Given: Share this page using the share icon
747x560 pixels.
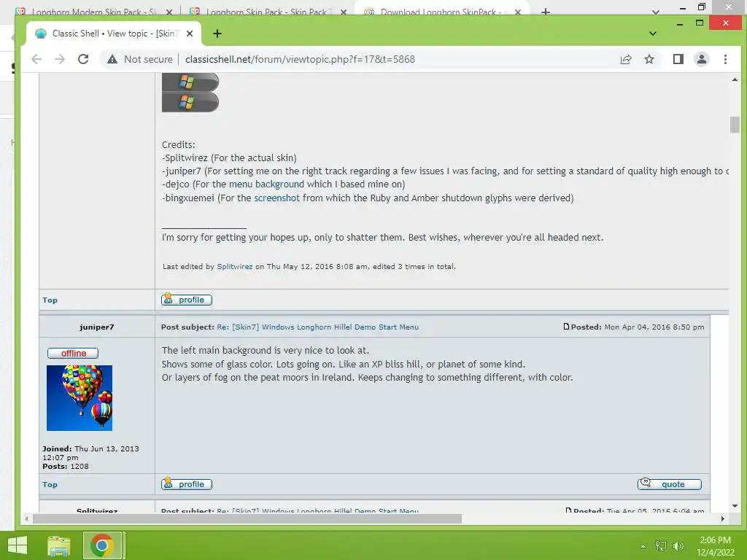Looking at the screenshot, I should coord(625,59).
